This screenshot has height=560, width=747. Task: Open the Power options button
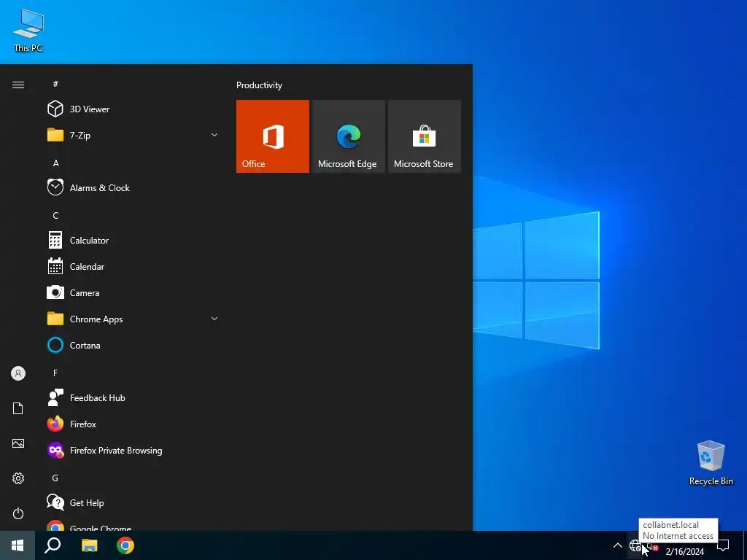[18, 513]
